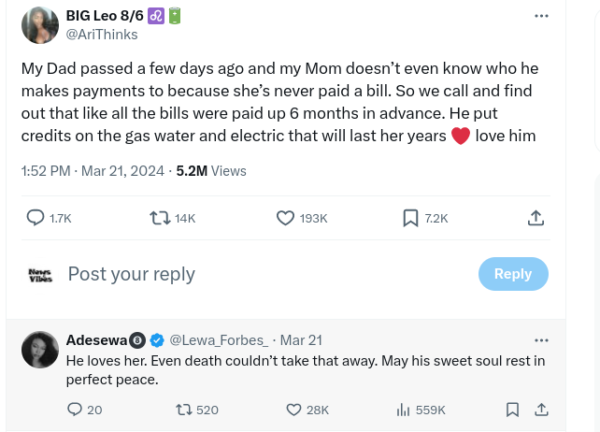Open the @AriThinks handle link
Viewport: 600px width, 432px height.
[x=102, y=34]
